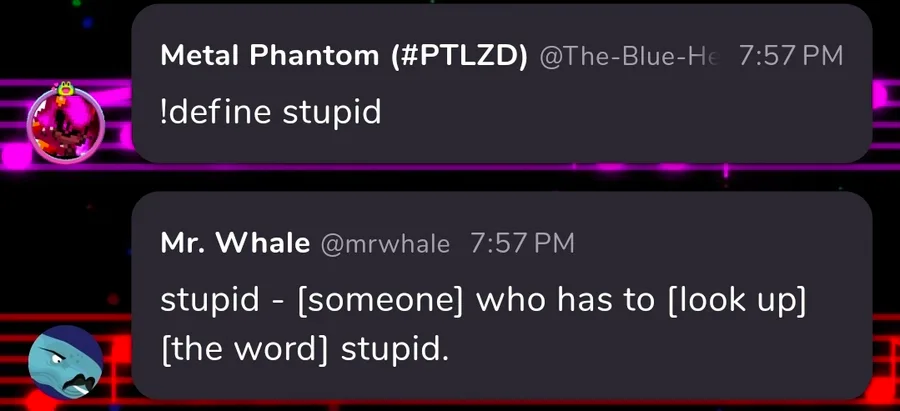This screenshot has height=411, width=900.
Task: Open the @mrwhale handle
Action: click(385, 244)
